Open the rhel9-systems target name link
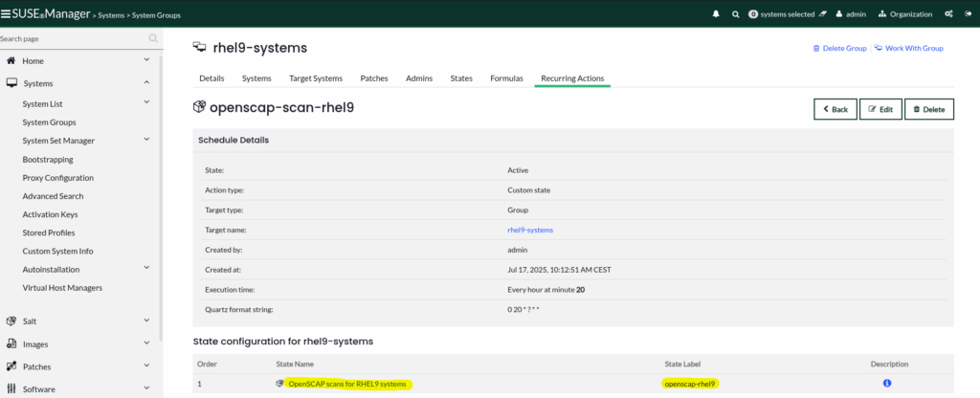This screenshot has height=398, width=980. point(530,230)
